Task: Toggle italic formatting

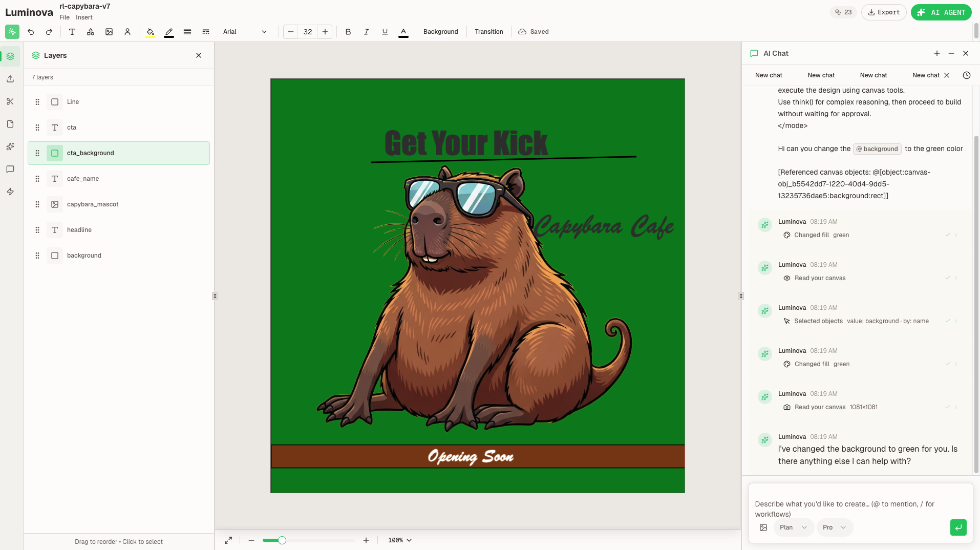Action: [x=367, y=32]
